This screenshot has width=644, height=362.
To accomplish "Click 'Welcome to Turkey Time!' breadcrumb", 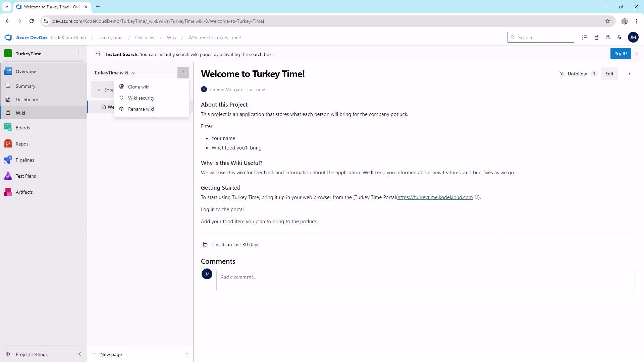I will pyautogui.click(x=215, y=38).
